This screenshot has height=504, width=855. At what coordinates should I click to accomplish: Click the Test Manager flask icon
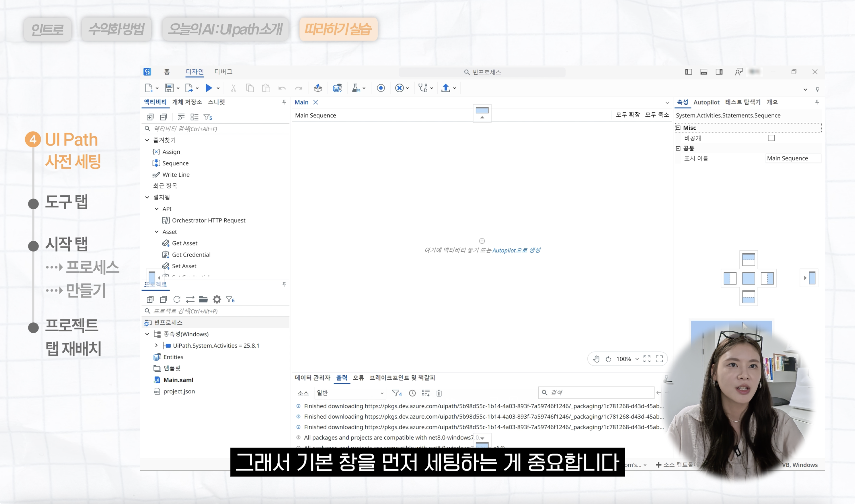356,88
